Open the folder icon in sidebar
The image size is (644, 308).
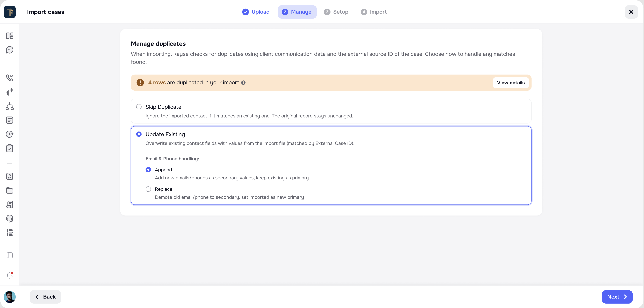point(10,190)
